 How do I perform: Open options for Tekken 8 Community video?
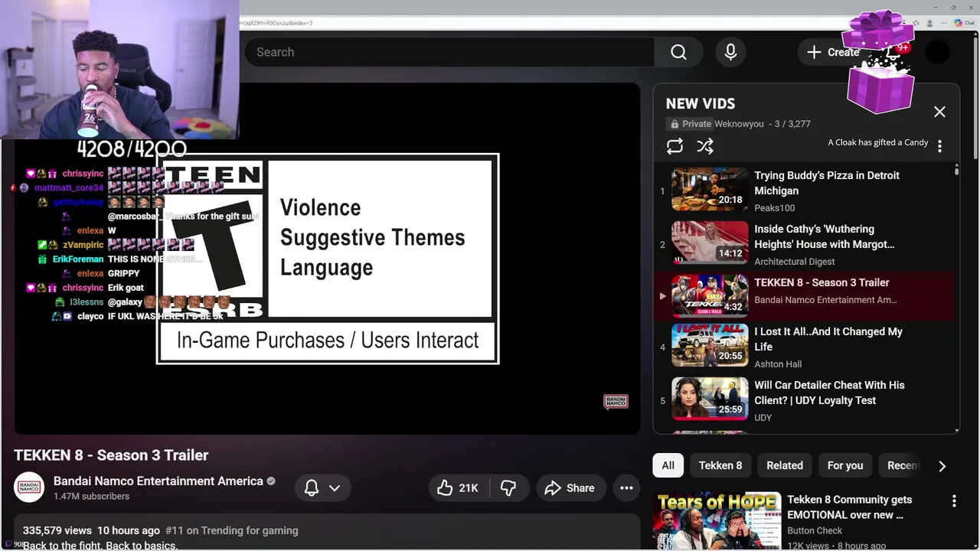coord(954,501)
